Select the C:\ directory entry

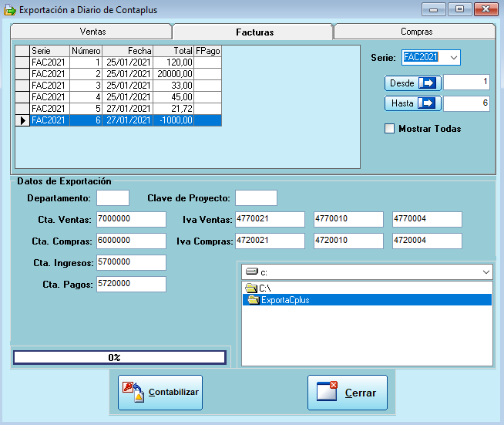click(367, 288)
